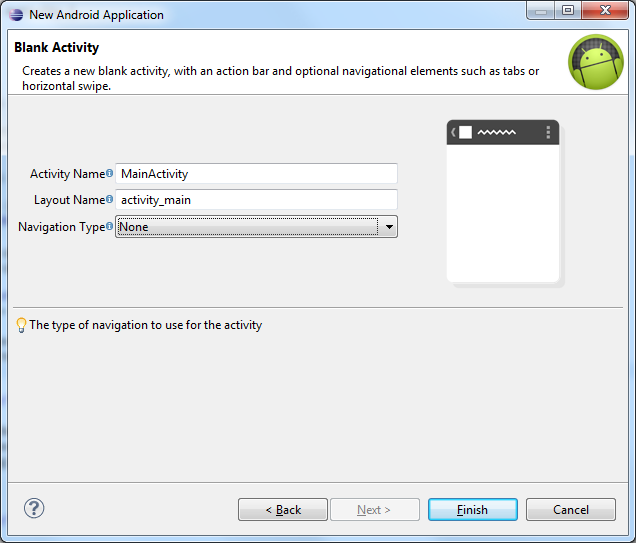Click the lightbulb tip icon
This screenshot has height=543, width=636.
tap(21, 325)
